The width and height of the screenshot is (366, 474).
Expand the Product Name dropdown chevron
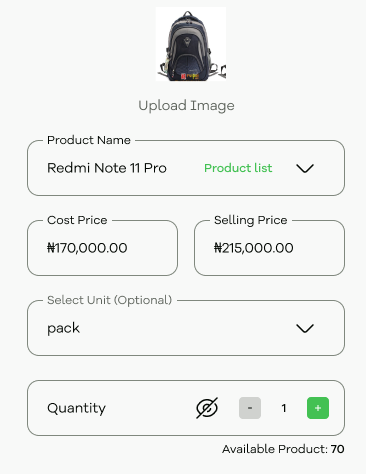point(305,168)
